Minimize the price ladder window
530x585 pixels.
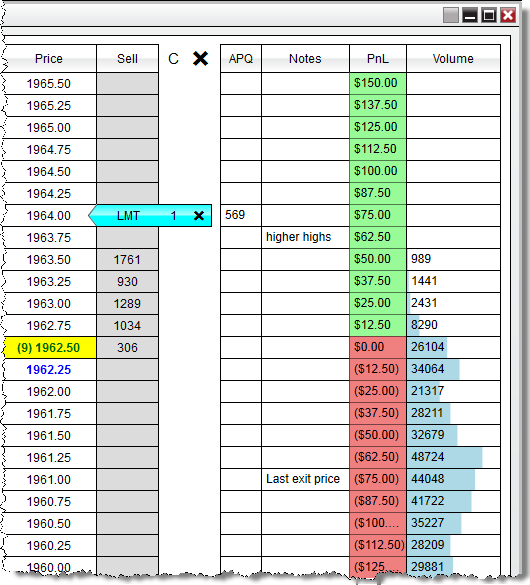(470, 15)
